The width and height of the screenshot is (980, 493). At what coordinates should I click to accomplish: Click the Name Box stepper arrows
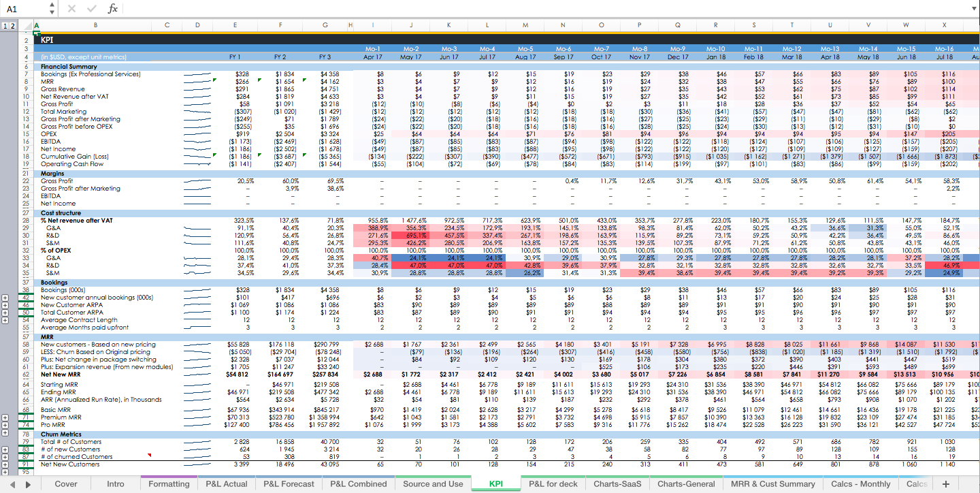[x=52, y=9]
